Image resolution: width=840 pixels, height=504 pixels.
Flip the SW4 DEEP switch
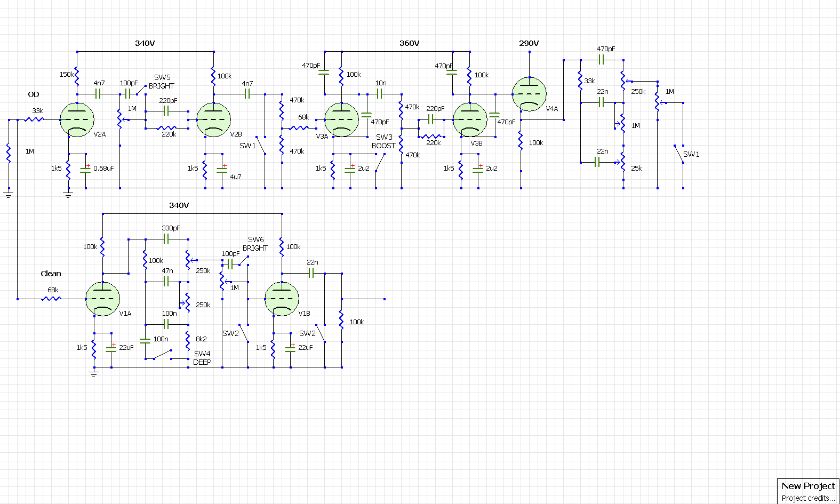[x=163, y=355]
